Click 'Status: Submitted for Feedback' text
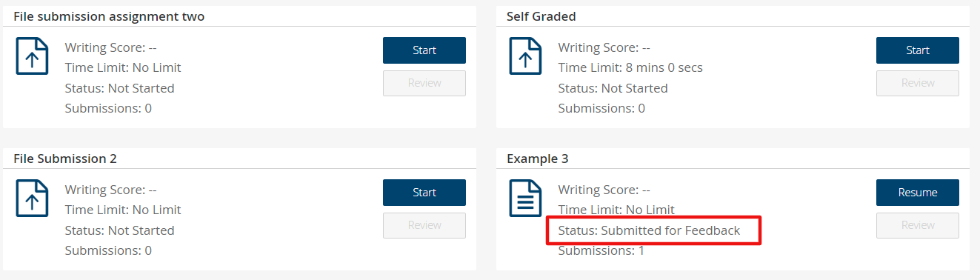 pos(649,230)
